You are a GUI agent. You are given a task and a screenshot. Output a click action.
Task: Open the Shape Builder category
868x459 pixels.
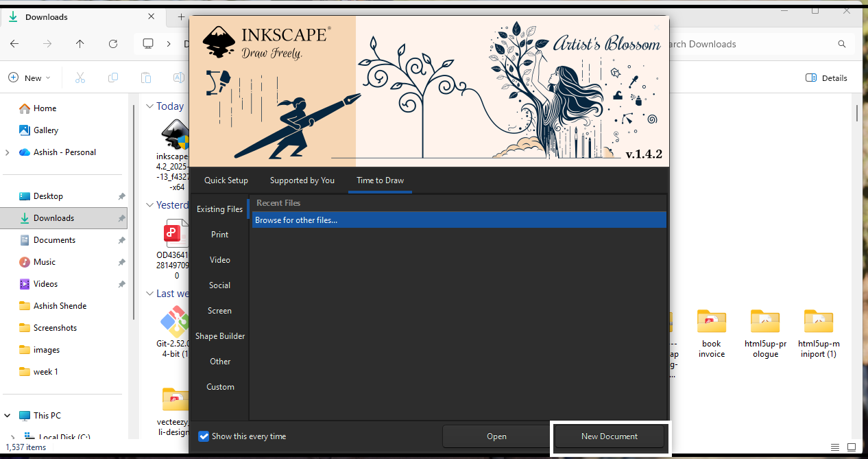[219, 336]
